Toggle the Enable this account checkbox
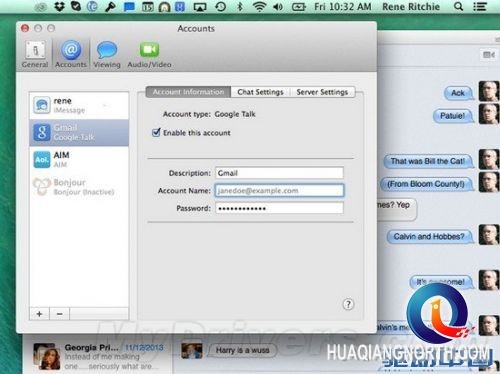Screen dimensions: 500x374 156,133
